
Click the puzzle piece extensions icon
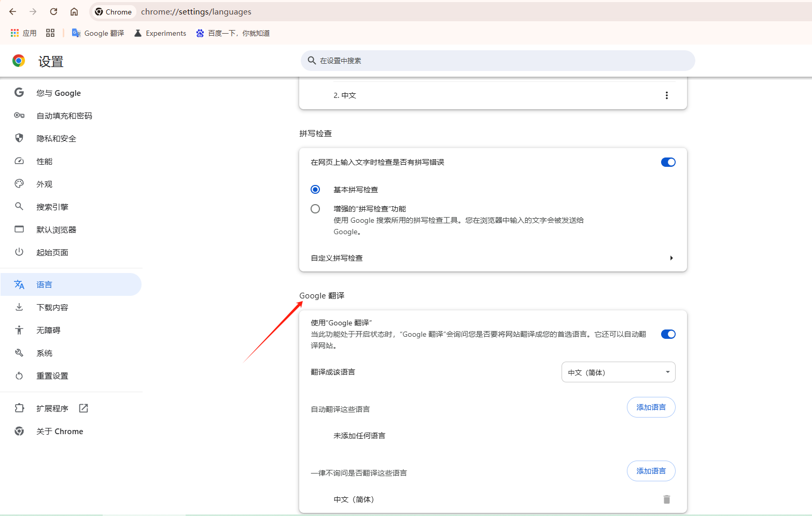(x=19, y=408)
